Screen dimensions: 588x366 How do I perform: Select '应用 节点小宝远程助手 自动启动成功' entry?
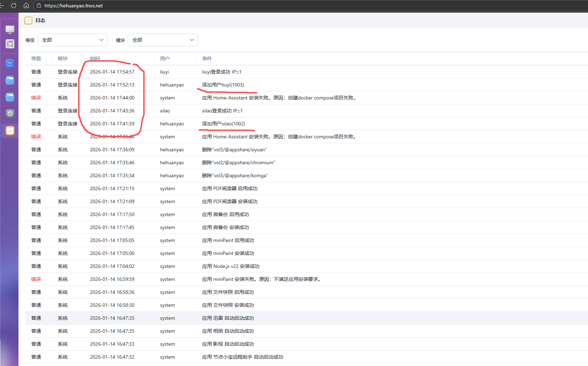point(243,357)
